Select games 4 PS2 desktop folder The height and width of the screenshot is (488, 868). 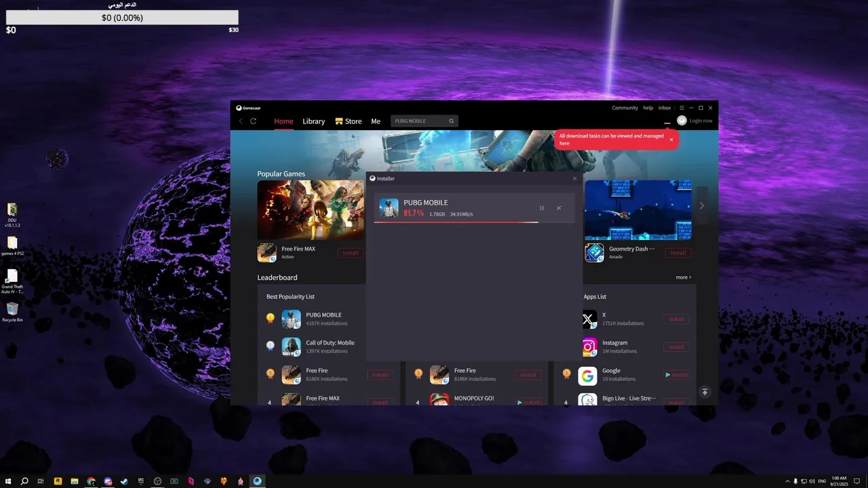point(12,246)
